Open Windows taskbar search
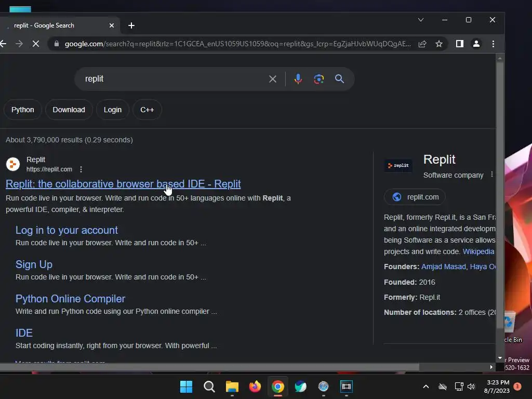532x399 pixels. coord(209,387)
